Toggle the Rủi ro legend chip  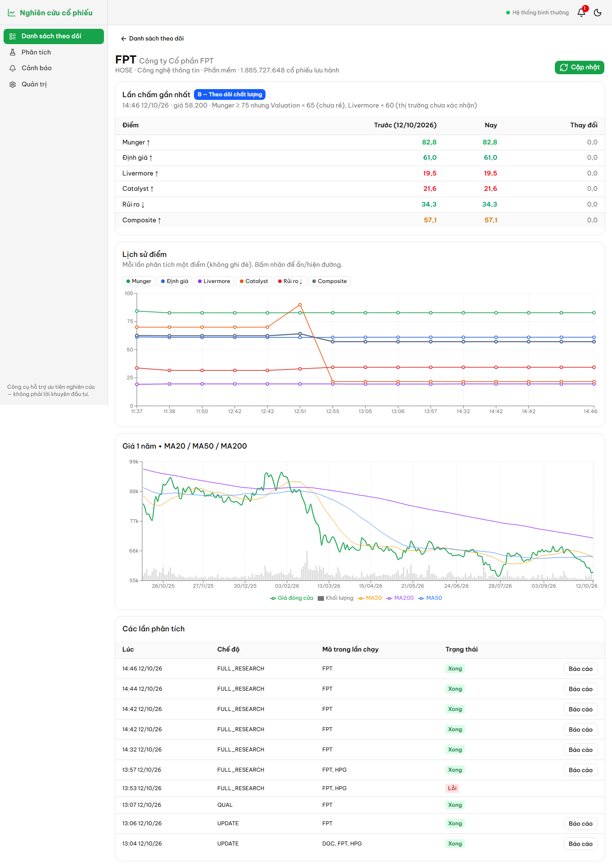[290, 281]
